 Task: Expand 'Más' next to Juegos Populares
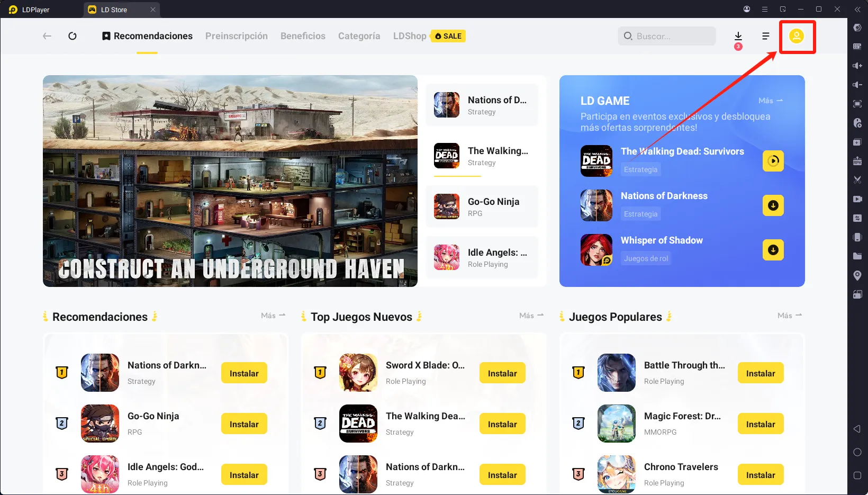pyautogui.click(x=789, y=316)
